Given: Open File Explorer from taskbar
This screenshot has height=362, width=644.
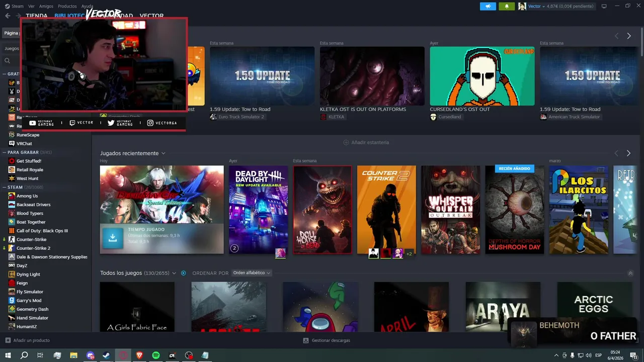Looking at the screenshot, I should pos(73,355).
